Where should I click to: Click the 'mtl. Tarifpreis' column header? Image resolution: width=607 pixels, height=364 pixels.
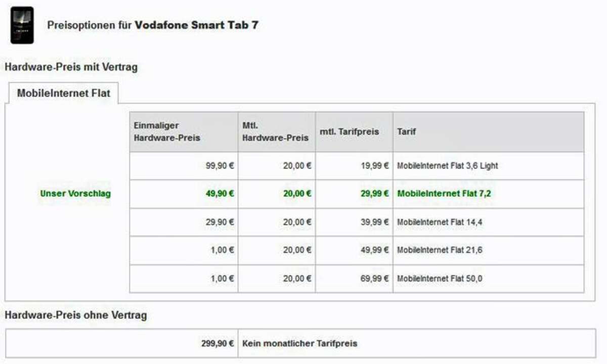coord(354,131)
